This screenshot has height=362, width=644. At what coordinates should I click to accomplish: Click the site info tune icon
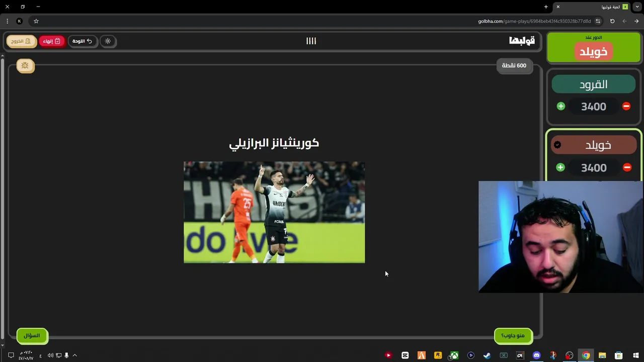tap(598, 21)
